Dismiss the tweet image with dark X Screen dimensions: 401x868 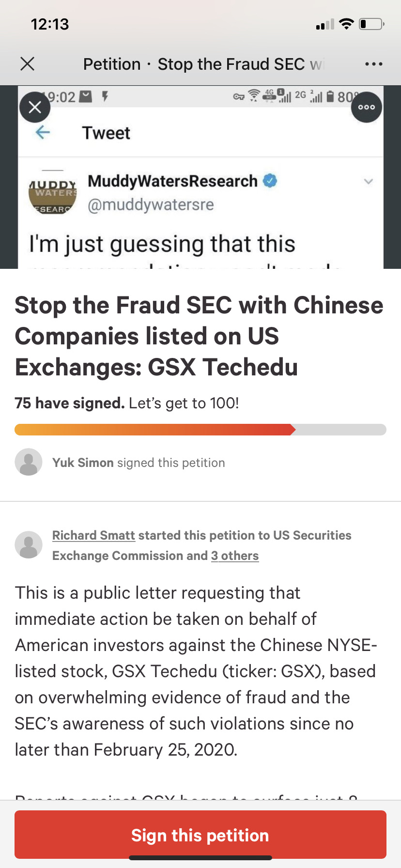35,107
